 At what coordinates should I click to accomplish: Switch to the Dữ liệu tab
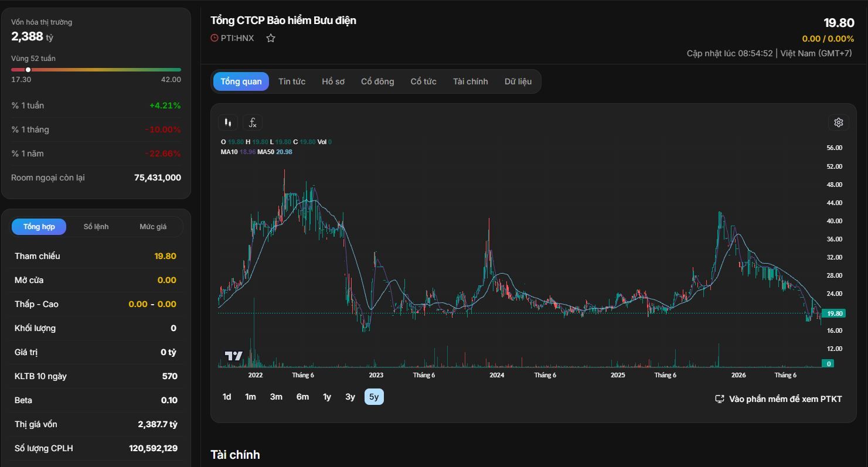point(518,81)
